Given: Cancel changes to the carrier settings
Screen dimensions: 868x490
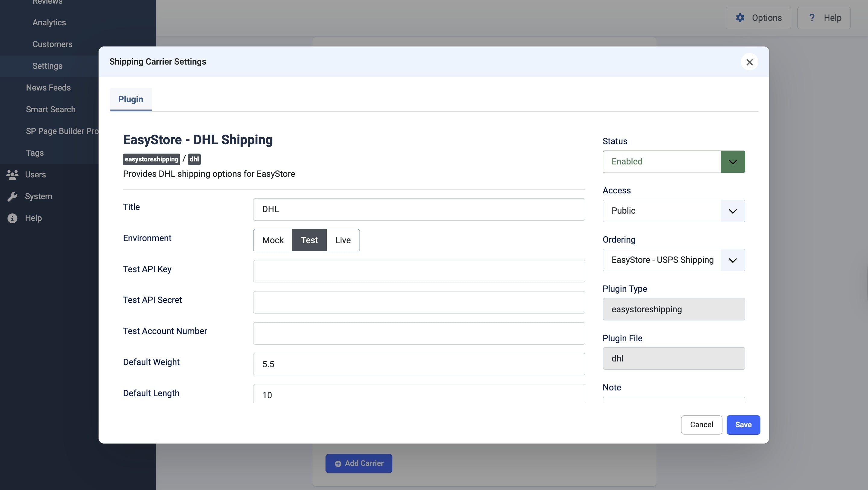Looking at the screenshot, I should click(x=701, y=425).
